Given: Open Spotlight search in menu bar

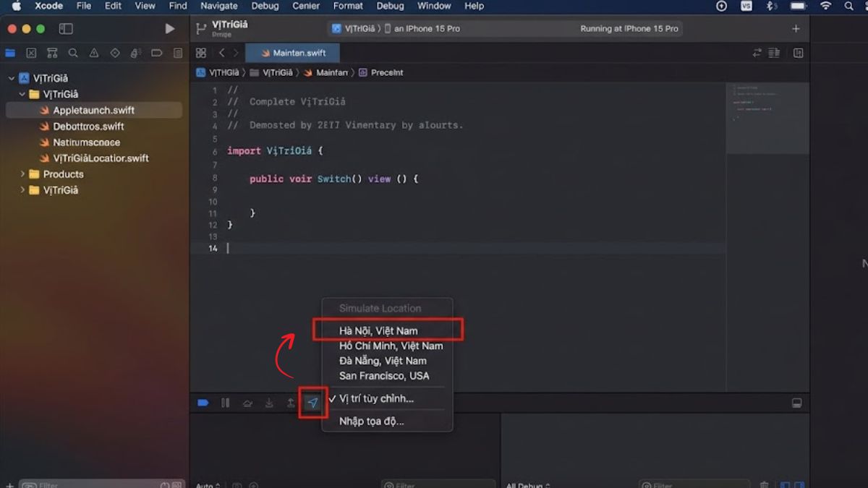Looking at the screenshot, I should coord(850,6).
